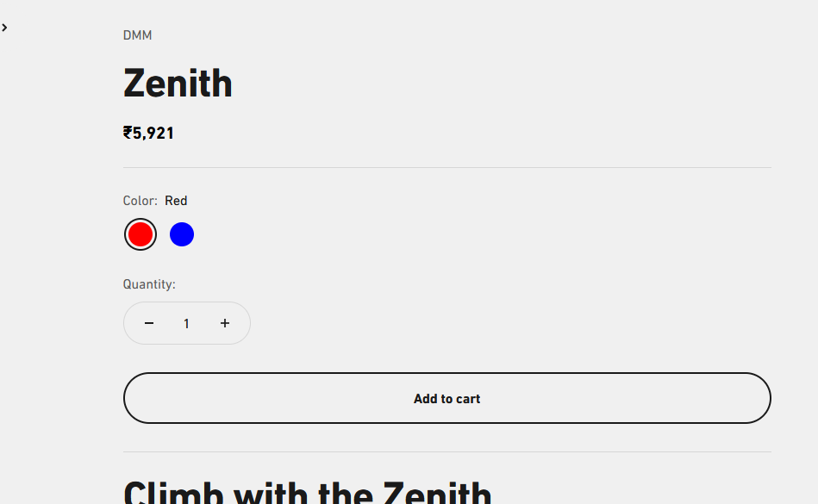Click the word "Climb" in the heading
Viewport: 818px width, 504px height.
tap(173, 493)
